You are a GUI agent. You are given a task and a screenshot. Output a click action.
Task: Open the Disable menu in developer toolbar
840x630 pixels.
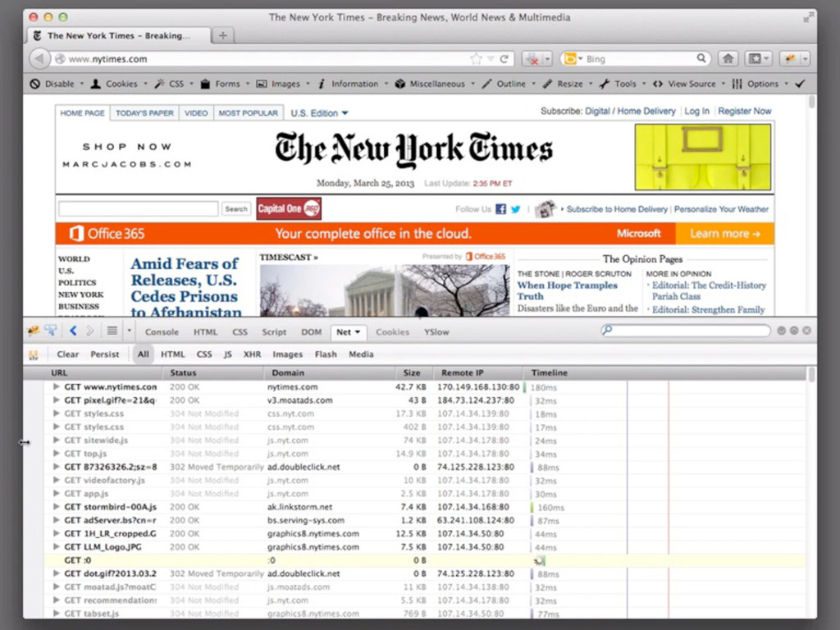click(57, 84)
